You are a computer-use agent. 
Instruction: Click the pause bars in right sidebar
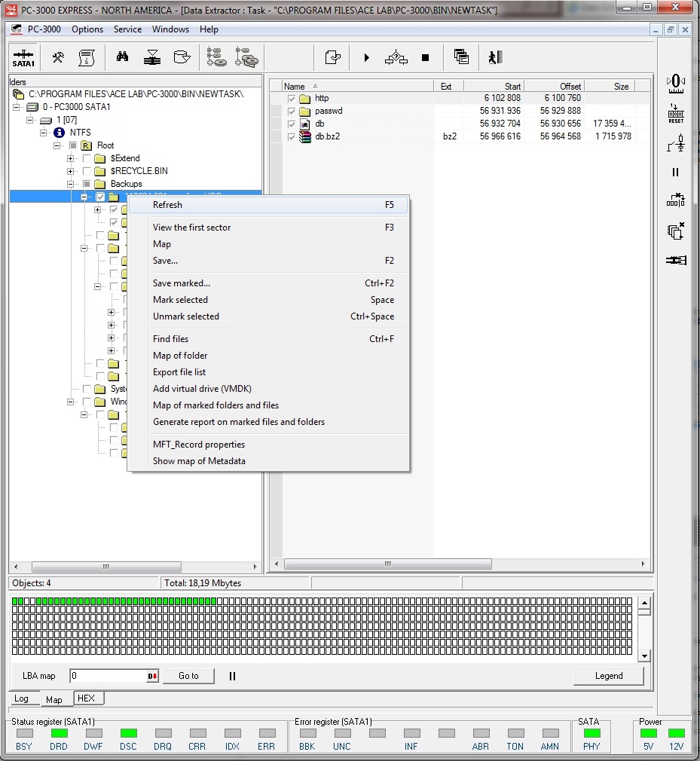[676, 173]
